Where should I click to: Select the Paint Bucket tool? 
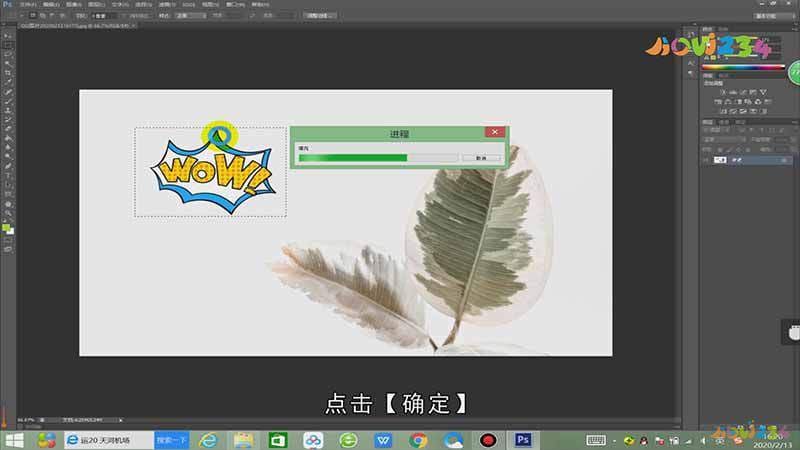8,138
